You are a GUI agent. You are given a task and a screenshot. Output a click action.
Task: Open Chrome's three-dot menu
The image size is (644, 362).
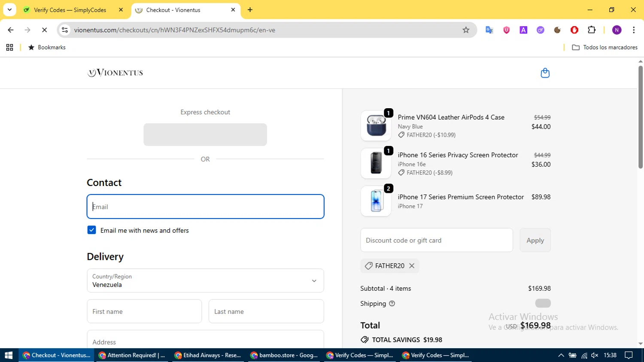point(634,30)
